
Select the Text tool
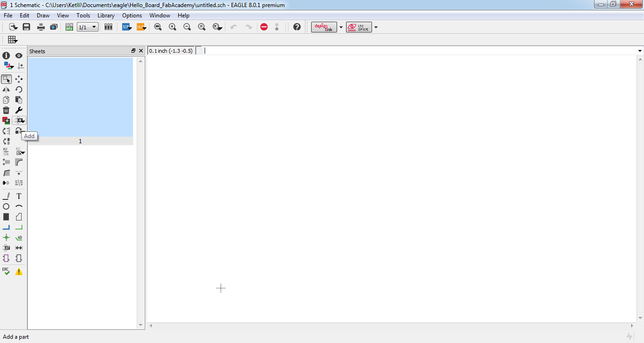19,196
